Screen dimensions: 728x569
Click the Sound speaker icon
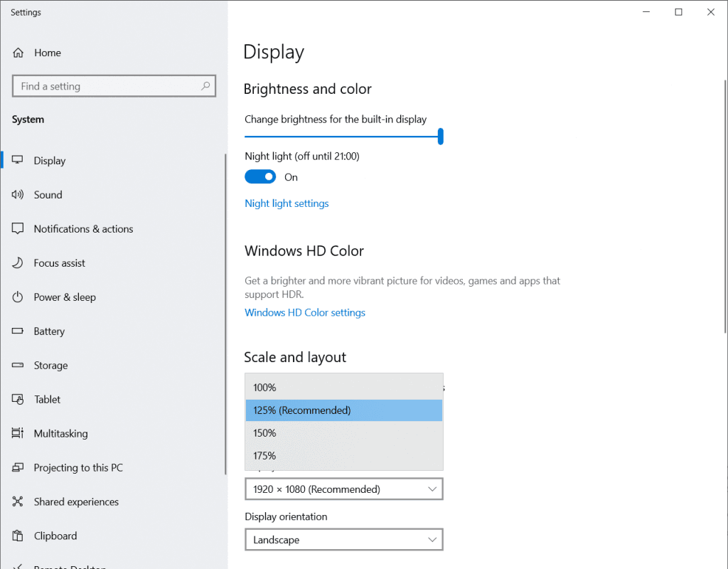point(18,195)
